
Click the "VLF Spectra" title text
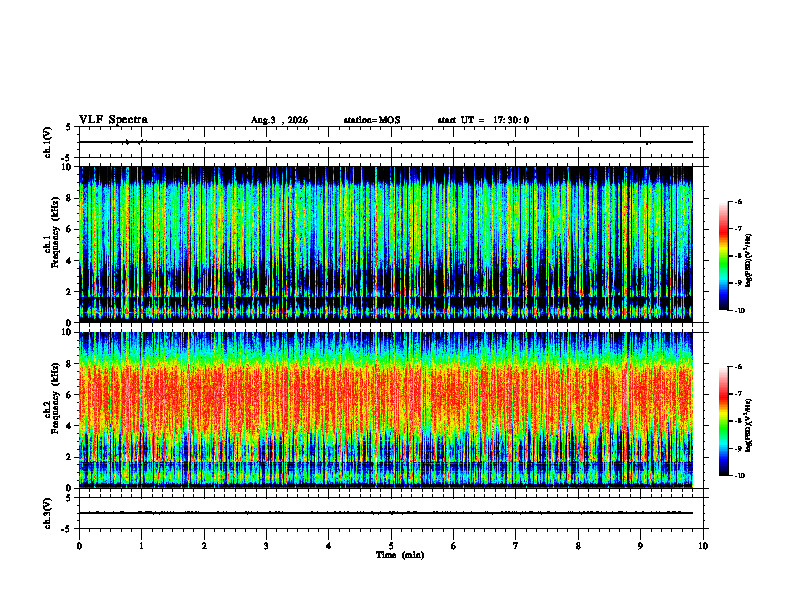point(113,120)
